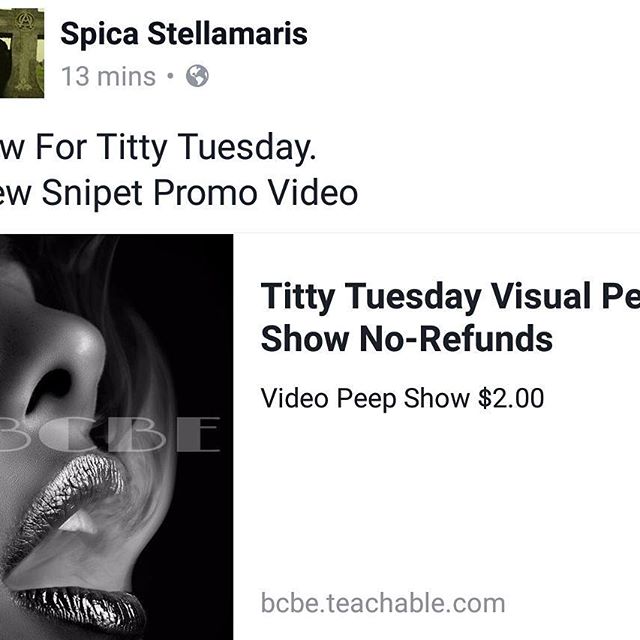Open the black-and-white lips preview image
The height and width of the screenshot is (640, 640).
point(116,437)
